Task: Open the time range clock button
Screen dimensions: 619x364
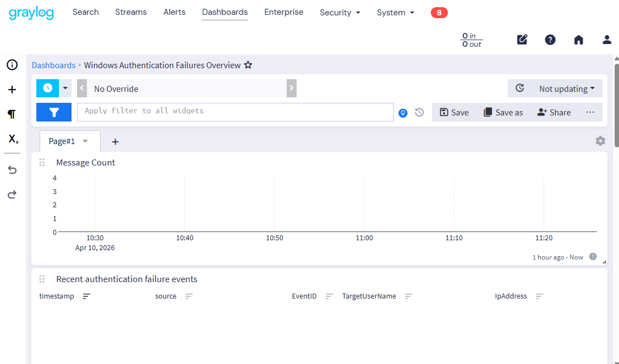Action: (x=47, y=88)
